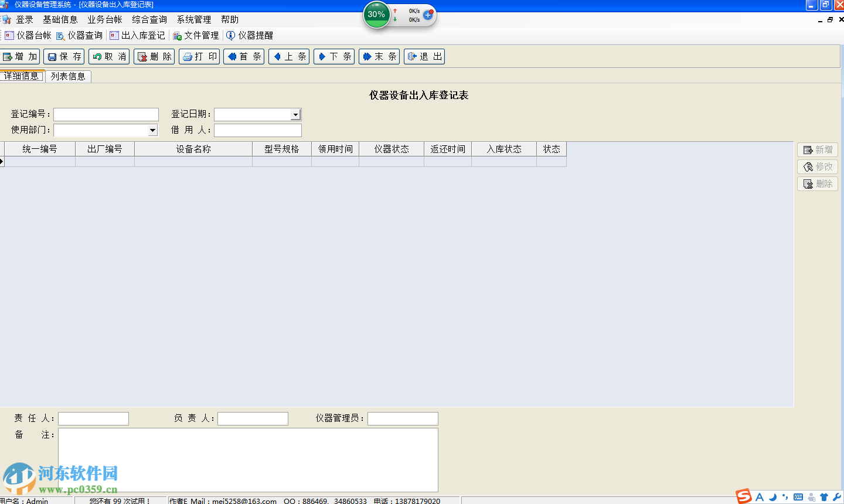Screen dimensions: 844x504
Task: Jump to last record with 末条
Action: (379, 57)
